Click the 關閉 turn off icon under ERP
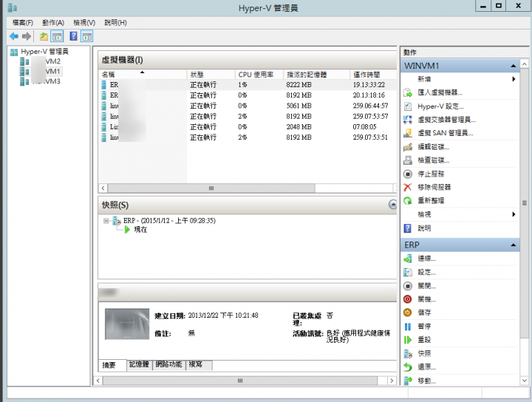This screenshot has width=532, height=402. [x=407, y=286]
